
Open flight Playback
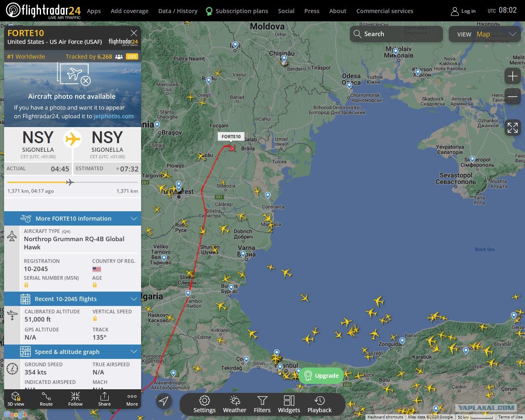point(320,404)
